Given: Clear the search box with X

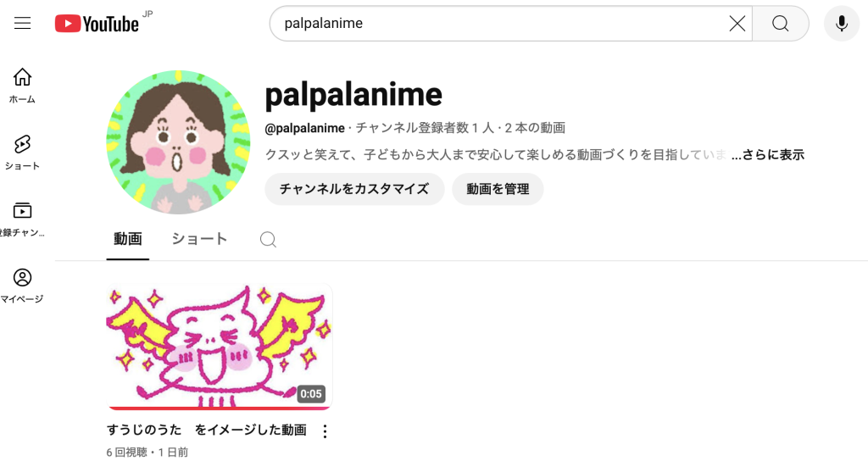Looking at the screenshot, I should click(x=737, y=23).
